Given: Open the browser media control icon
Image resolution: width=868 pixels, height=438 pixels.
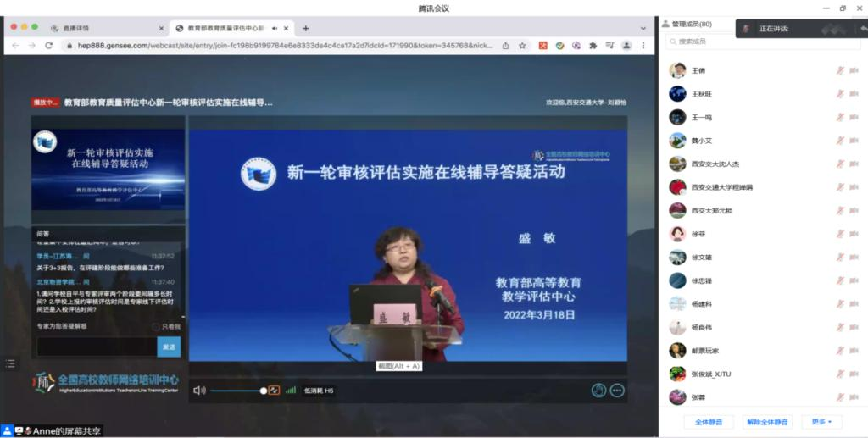Looking at the screenshot, I should tap(609, 46).
